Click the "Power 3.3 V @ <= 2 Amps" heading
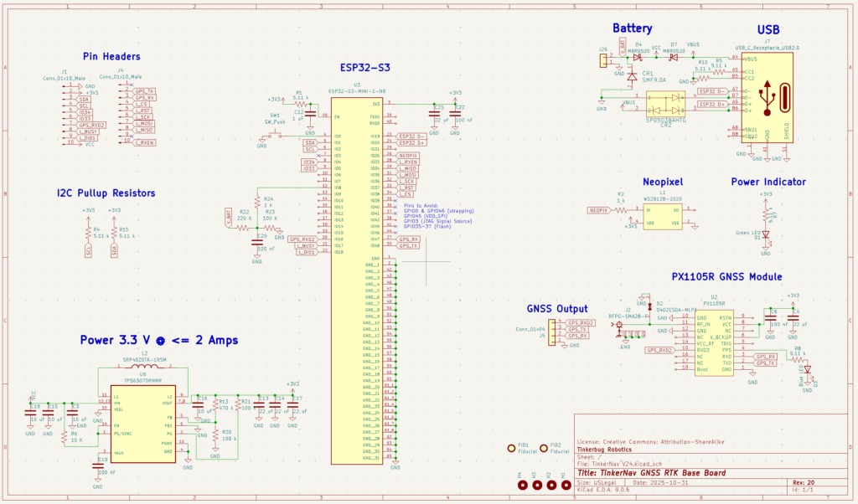Viewport: 858px width, 504px height. pos(158,341)
